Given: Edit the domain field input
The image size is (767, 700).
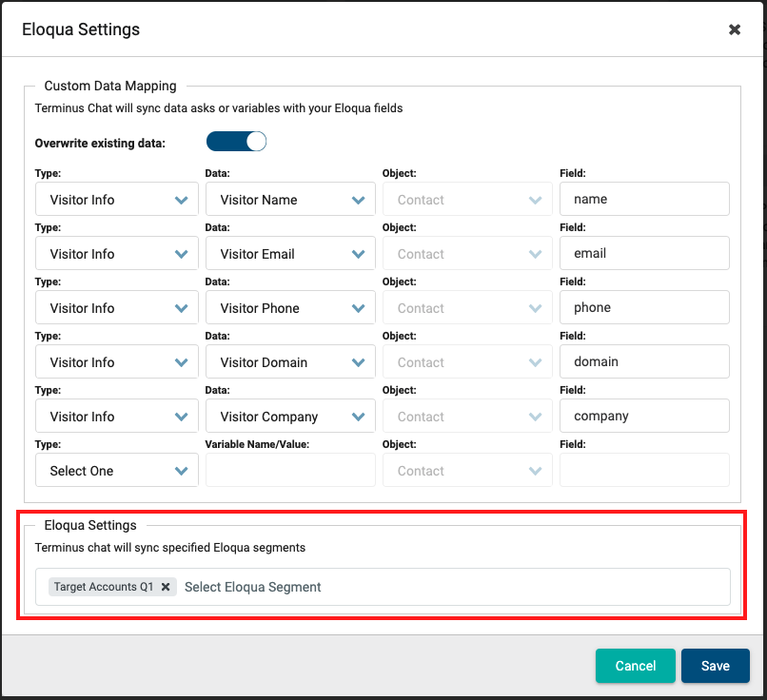Looking at the screenshot, I should tap(644, 361).
